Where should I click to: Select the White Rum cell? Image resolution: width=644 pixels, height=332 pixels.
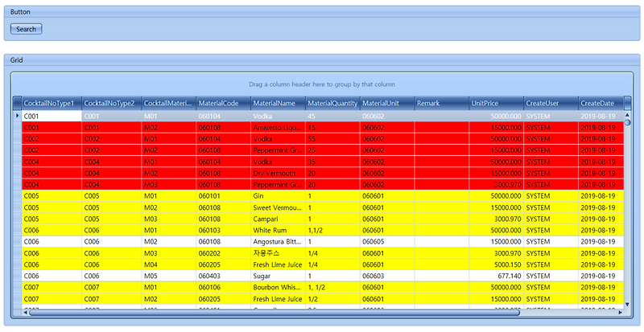(278, 230)
